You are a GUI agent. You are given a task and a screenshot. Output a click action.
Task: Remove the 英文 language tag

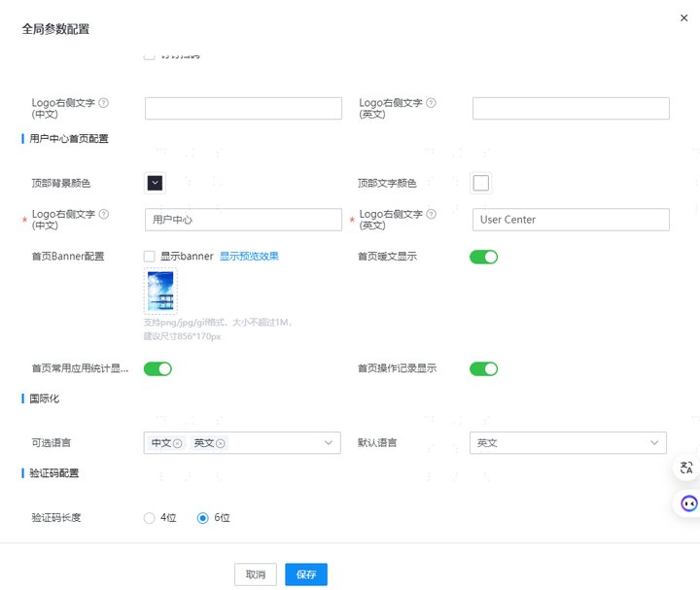(x=220, y=443)
